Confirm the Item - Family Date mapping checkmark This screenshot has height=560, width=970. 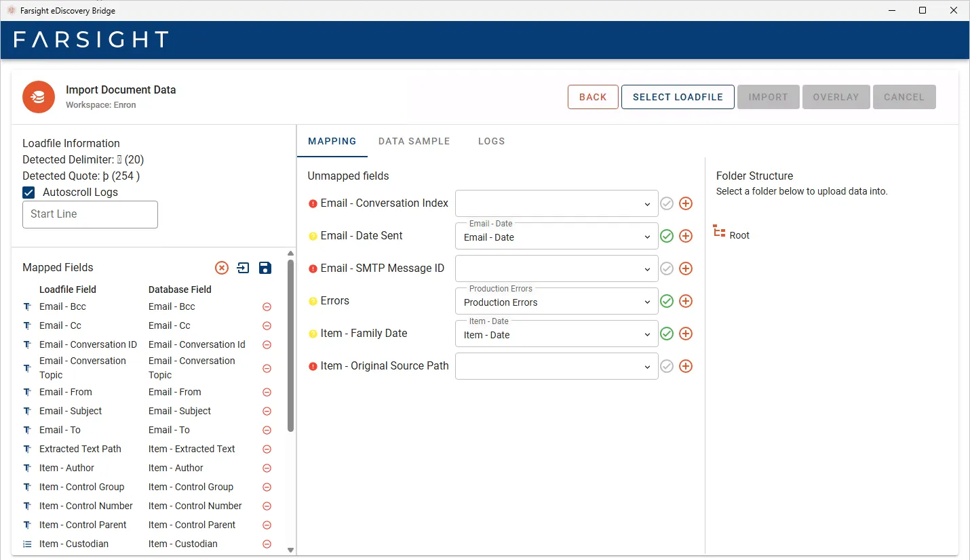click(x=667, y=334)
